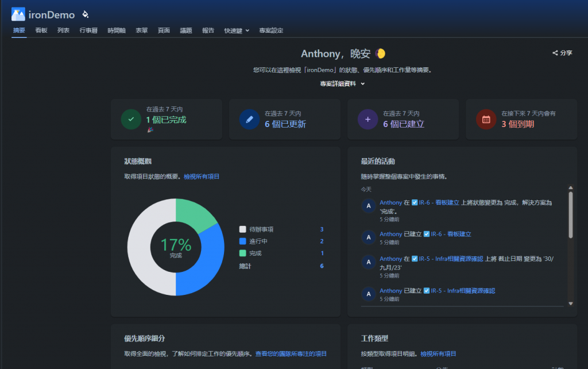
Task: Click the 完成 count 1
Action: tap(322, 253)
